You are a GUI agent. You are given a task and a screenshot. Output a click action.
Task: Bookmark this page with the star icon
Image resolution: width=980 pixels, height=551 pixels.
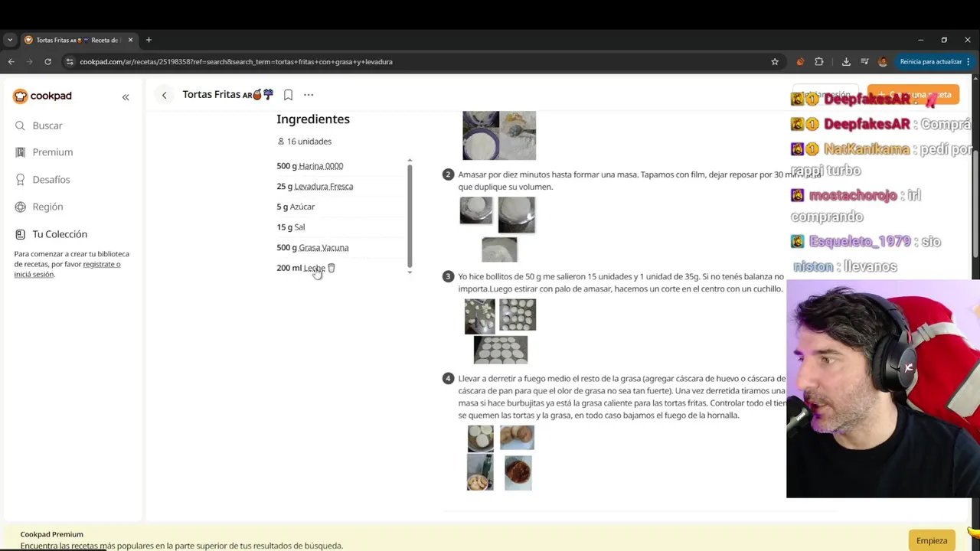[775, 62]
